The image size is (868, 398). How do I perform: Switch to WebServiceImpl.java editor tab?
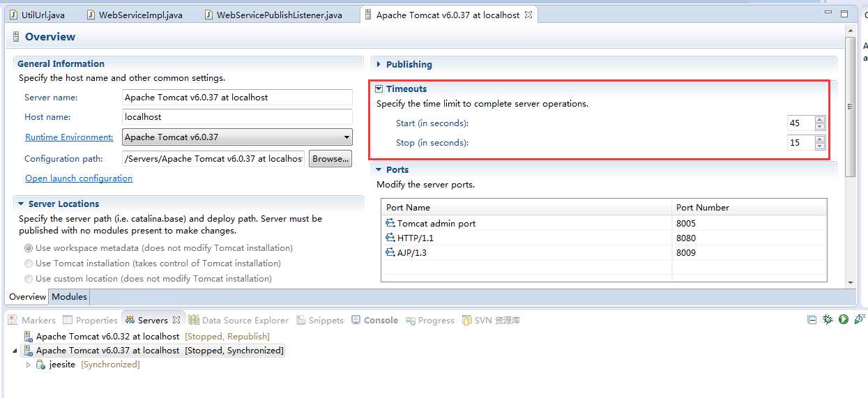[x=135, y=15]
